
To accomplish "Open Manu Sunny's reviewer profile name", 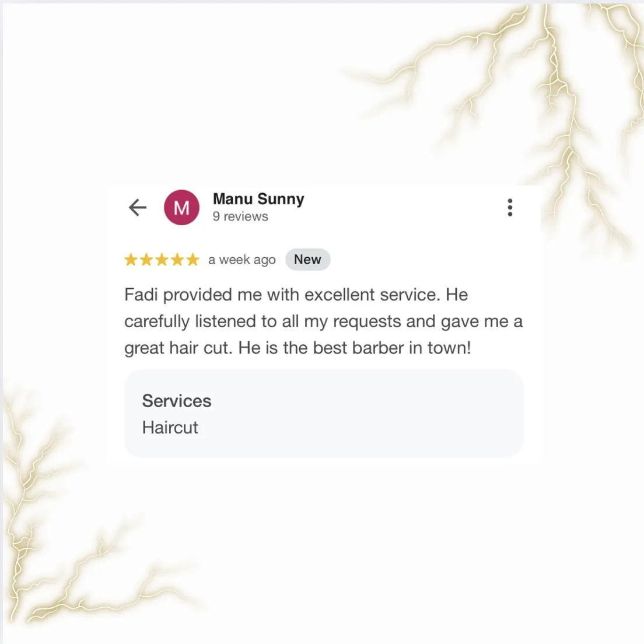I will 258,199.
